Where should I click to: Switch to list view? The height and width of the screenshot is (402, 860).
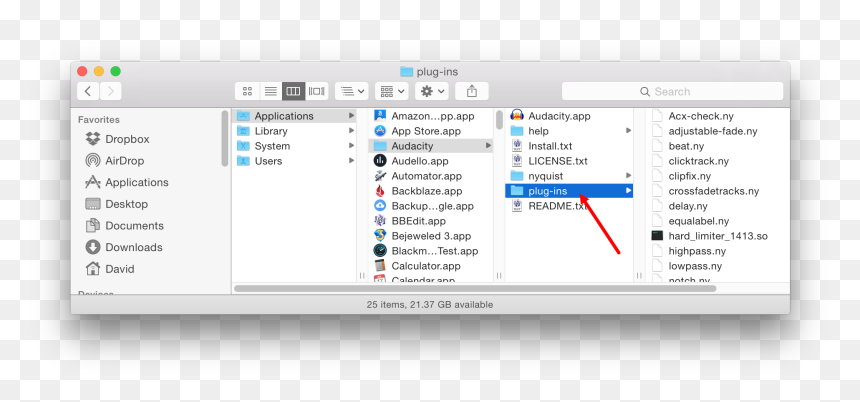(270, 91)
